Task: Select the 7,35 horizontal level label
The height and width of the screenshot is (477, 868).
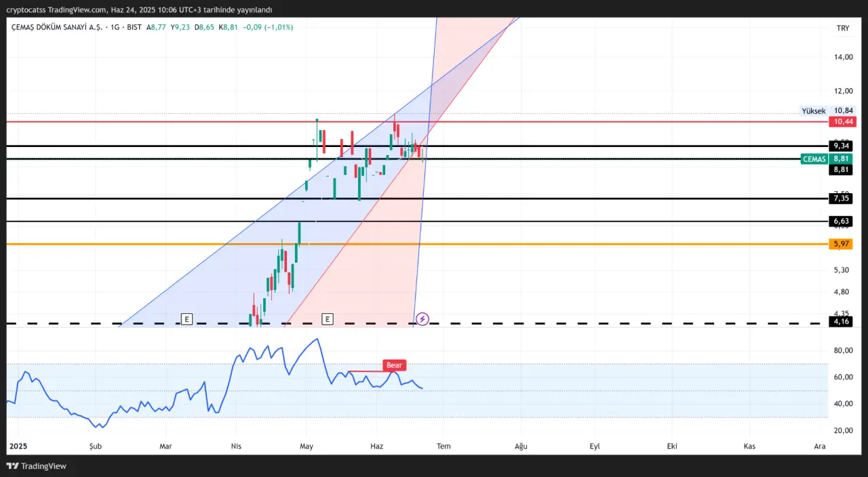Action: click(x=842, y=199)
